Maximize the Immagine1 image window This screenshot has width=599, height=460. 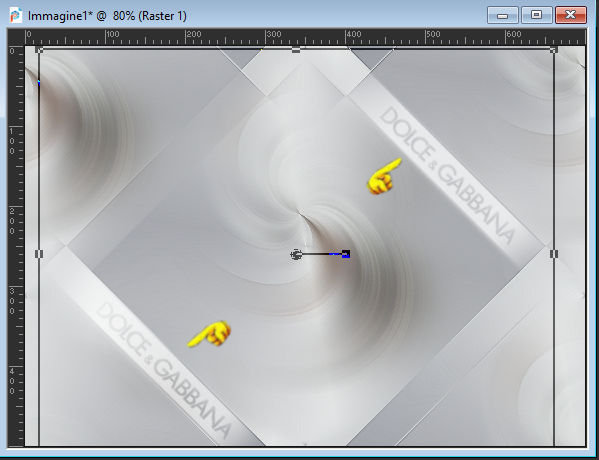(537, 15)
